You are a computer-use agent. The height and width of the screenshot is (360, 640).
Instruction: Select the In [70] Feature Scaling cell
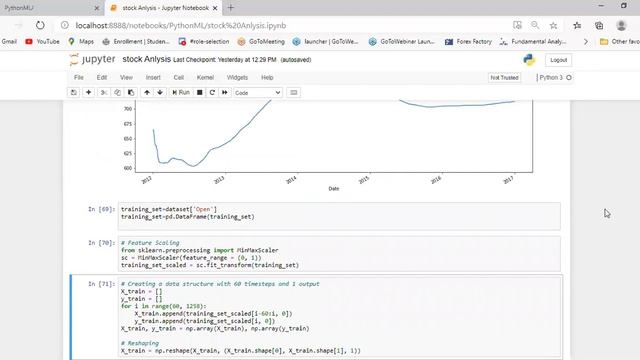click(x=339, y=254)
